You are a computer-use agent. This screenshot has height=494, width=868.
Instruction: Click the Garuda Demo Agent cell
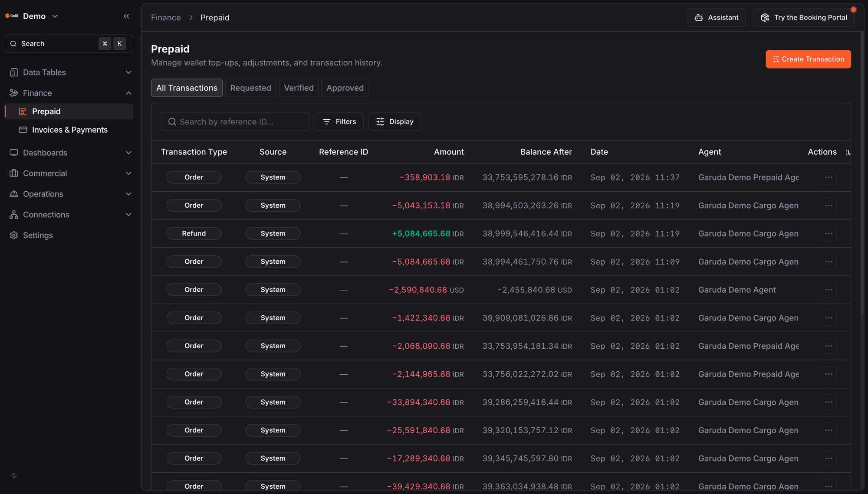click(x=737, y=290)
